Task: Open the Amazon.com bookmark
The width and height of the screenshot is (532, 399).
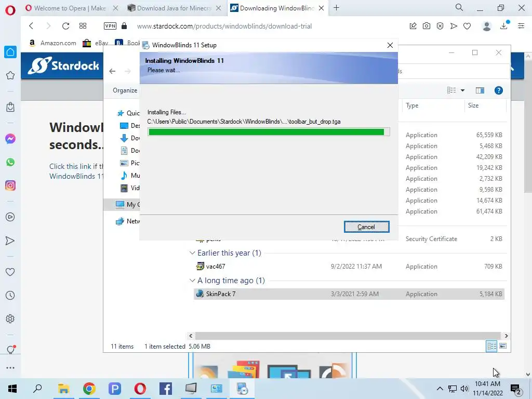Action: click(52, 43)
